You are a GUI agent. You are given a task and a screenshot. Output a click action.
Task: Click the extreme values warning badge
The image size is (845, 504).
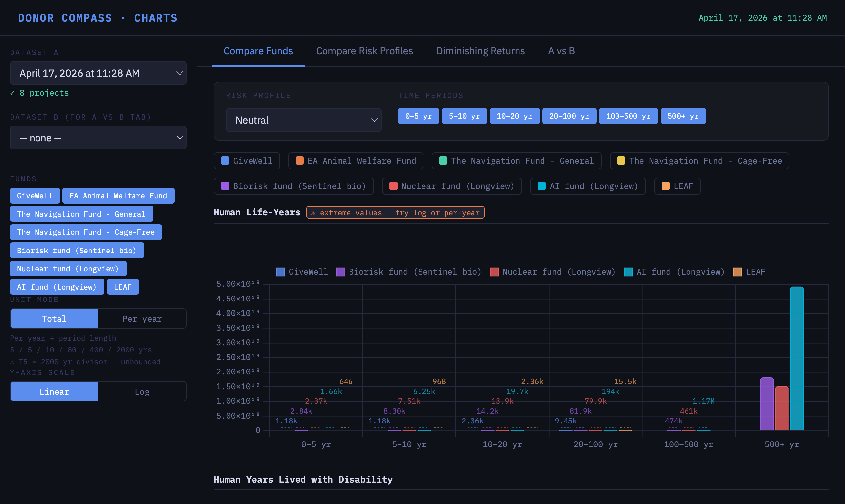(x=395, y=213)
